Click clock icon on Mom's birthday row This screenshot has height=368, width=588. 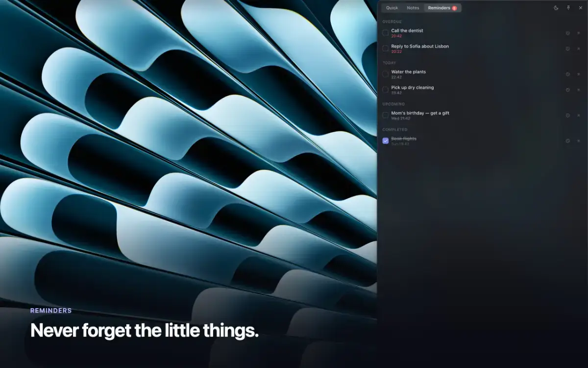[568, 115]
